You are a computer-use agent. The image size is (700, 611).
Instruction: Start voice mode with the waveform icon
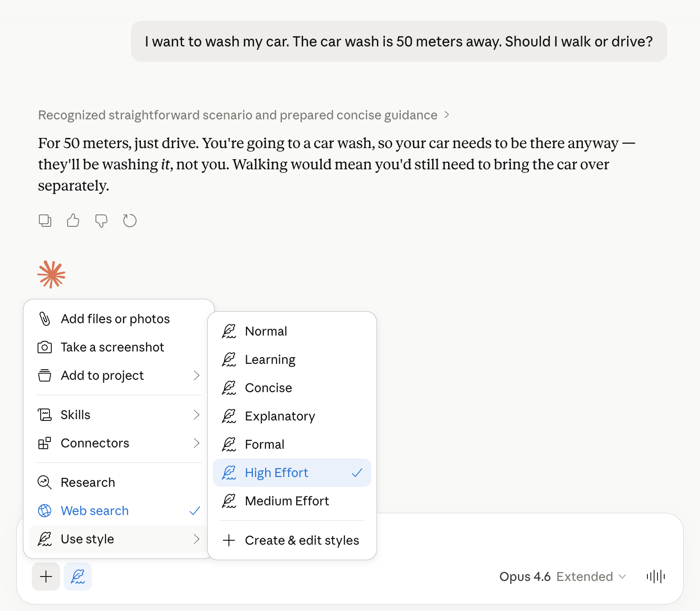tap(655, 577)
